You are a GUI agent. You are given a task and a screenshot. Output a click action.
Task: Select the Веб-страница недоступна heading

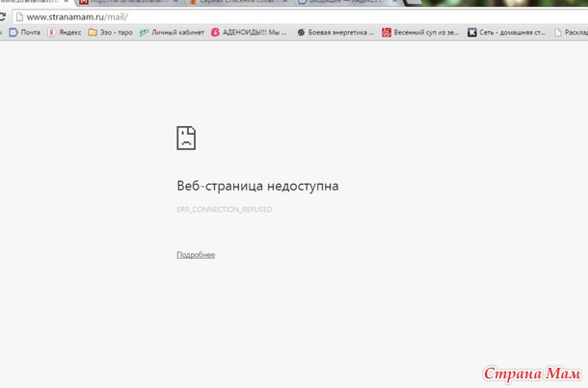click(x=257, y=186)
